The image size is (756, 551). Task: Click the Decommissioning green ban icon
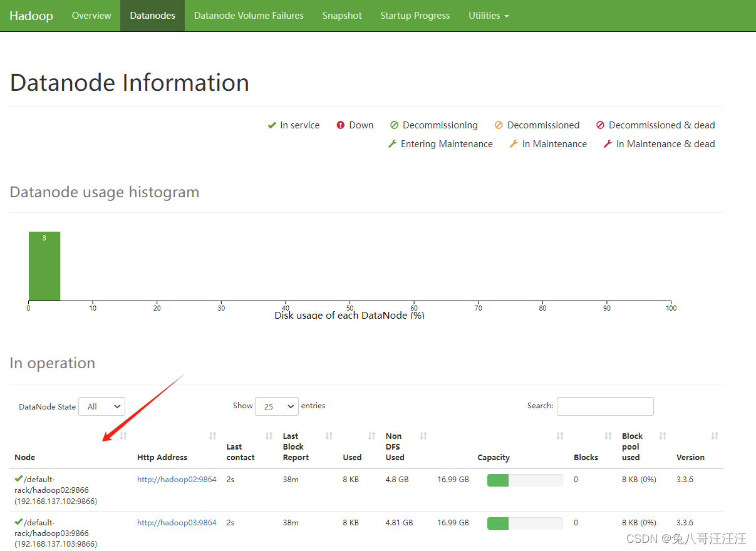[x=394, y=125]
